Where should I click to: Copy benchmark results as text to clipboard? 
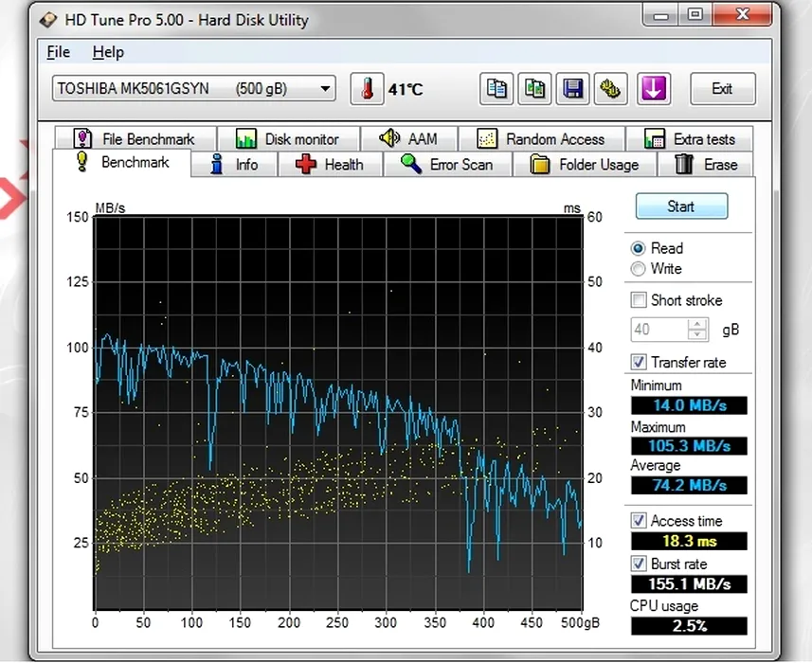point(496,89)
